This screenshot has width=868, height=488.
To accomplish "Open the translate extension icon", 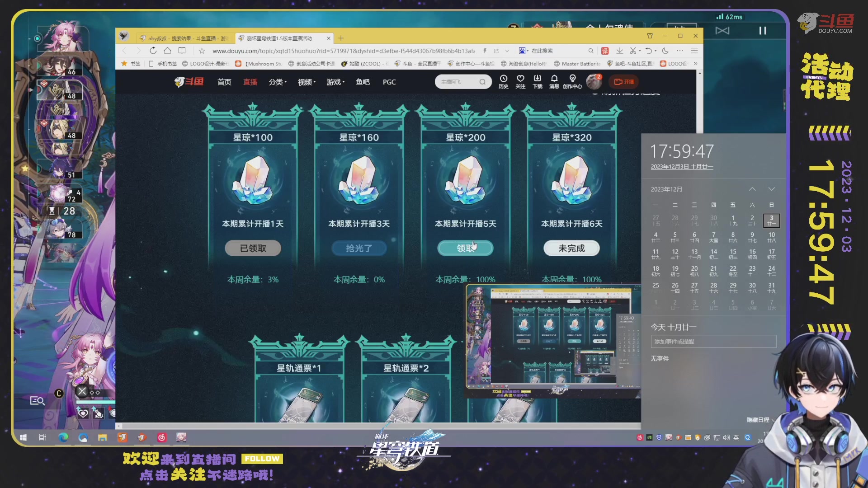I will pos(605,51).
